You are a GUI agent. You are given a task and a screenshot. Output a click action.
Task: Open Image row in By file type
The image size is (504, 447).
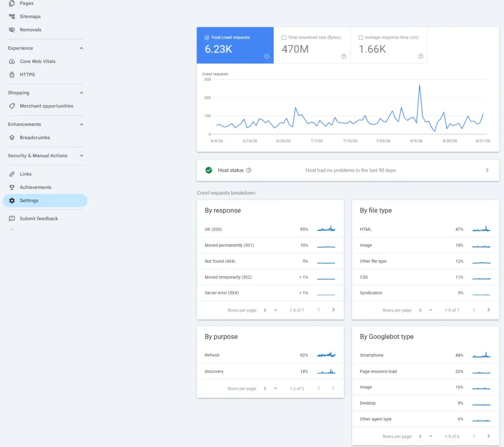(425, 245)
